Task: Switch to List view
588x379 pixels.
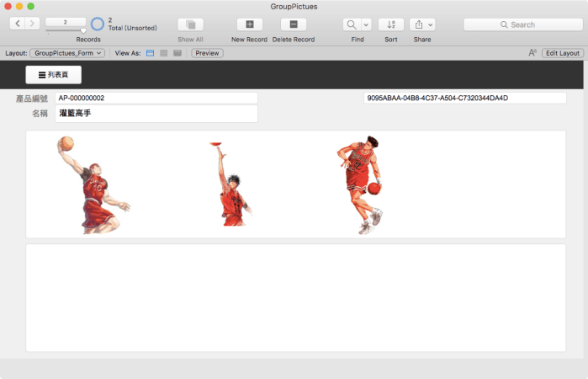Action: (x=164, y=53)
